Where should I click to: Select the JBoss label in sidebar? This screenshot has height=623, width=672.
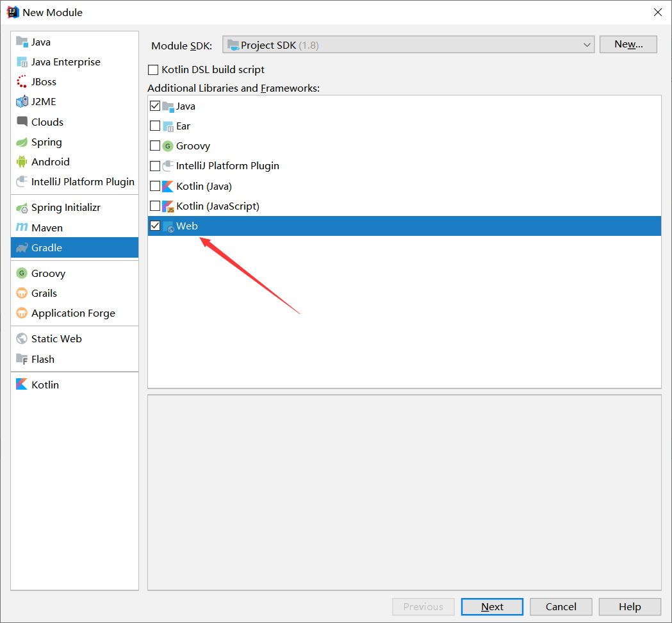point(44,81)
